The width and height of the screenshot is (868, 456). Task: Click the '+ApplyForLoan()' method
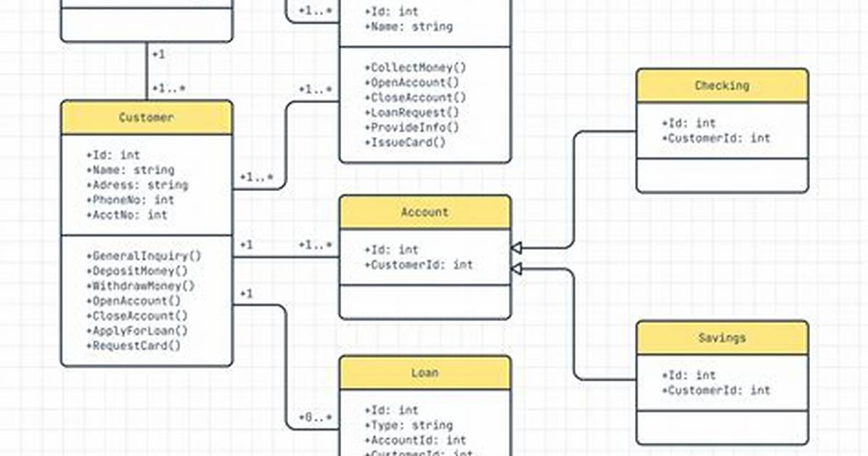click(137, 331)
